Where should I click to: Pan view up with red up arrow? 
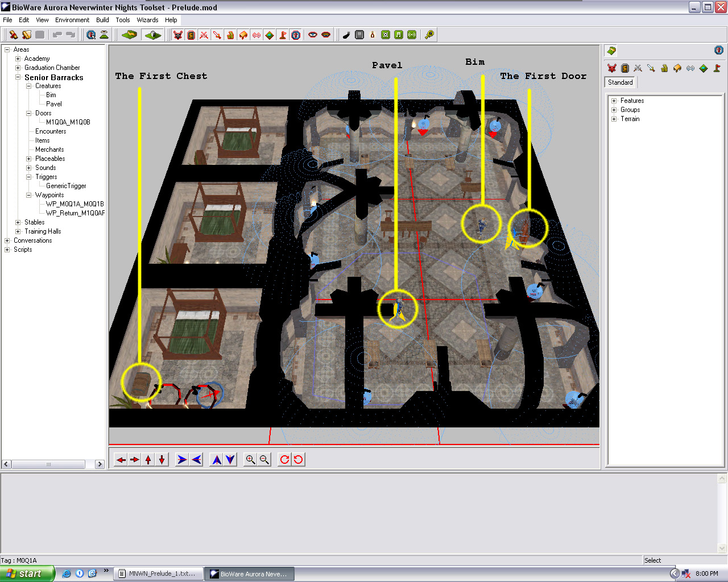[148, 459]
